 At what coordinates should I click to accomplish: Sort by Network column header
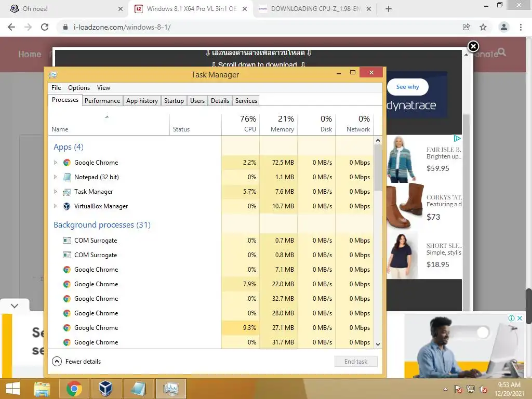pos(354,124)
